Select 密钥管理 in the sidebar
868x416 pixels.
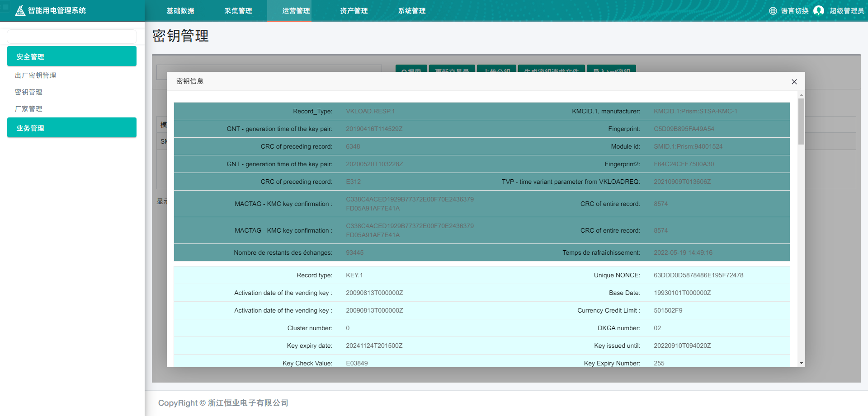pyautogui.click(x=28, y=92)
